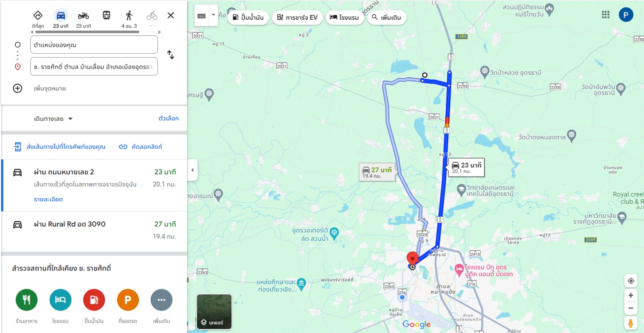Open the เดินทางเลย departure time dropdown

click(53, 119)
